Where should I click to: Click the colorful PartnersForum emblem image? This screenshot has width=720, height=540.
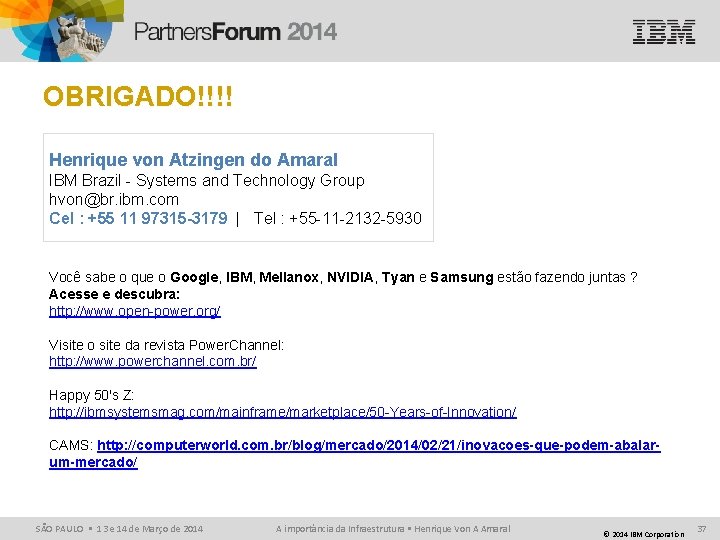tap(62, 30)
